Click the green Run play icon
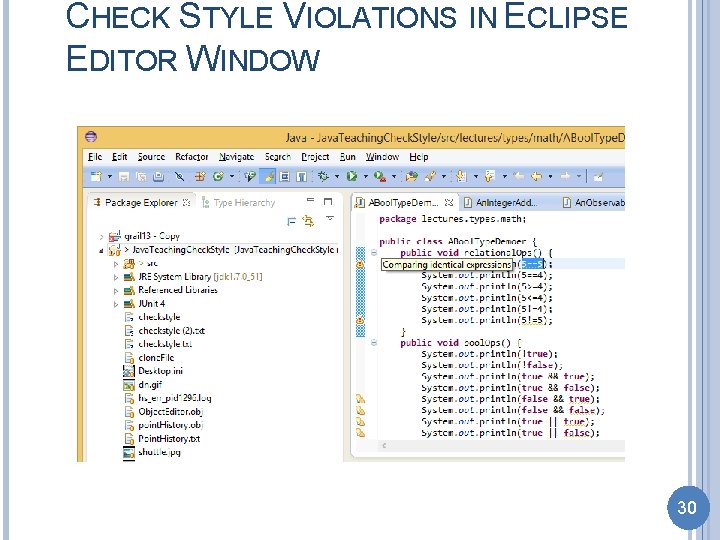This screenshot has width=720, height=540. [x=352, y=176]
